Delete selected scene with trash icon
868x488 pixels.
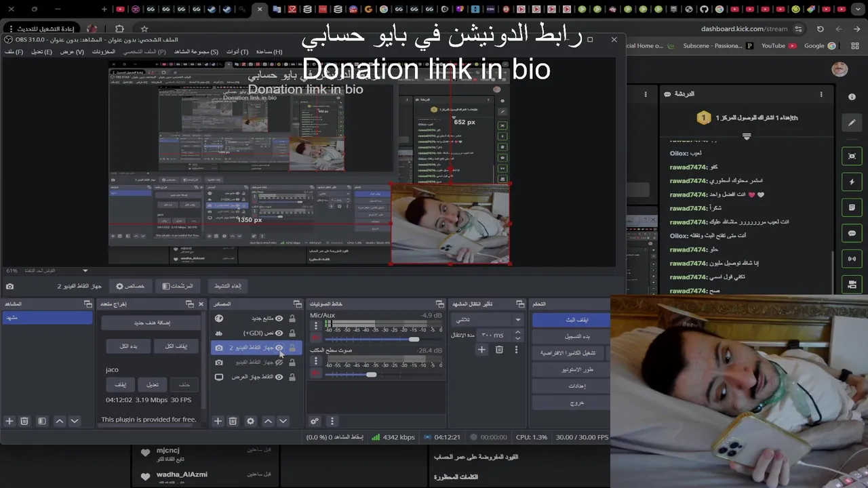coord(24,421)
